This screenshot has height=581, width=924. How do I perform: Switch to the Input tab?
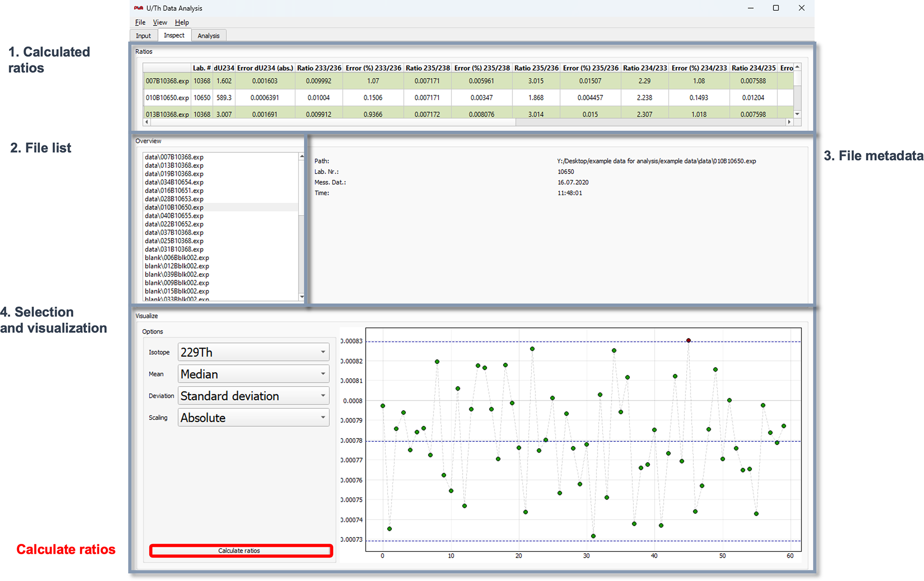pyautogui.click(x=143, y=36)
